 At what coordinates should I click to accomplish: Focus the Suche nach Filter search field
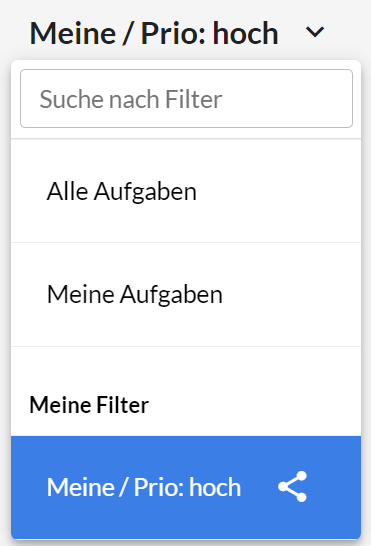186,99
